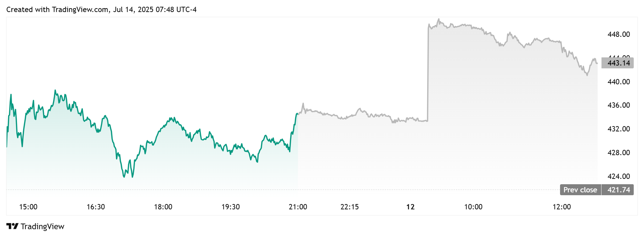Select the 15:00 time axis label
644x237 pixels.
pos(28,207)
